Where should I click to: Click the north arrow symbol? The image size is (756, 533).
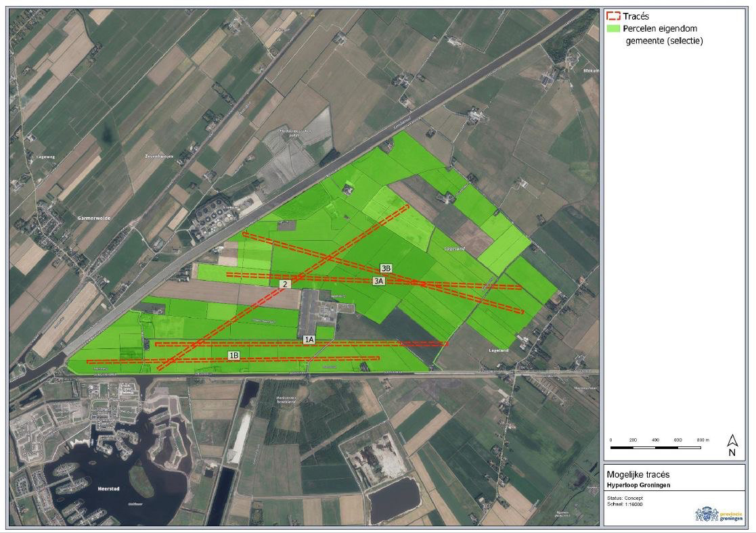click(732, 440)
